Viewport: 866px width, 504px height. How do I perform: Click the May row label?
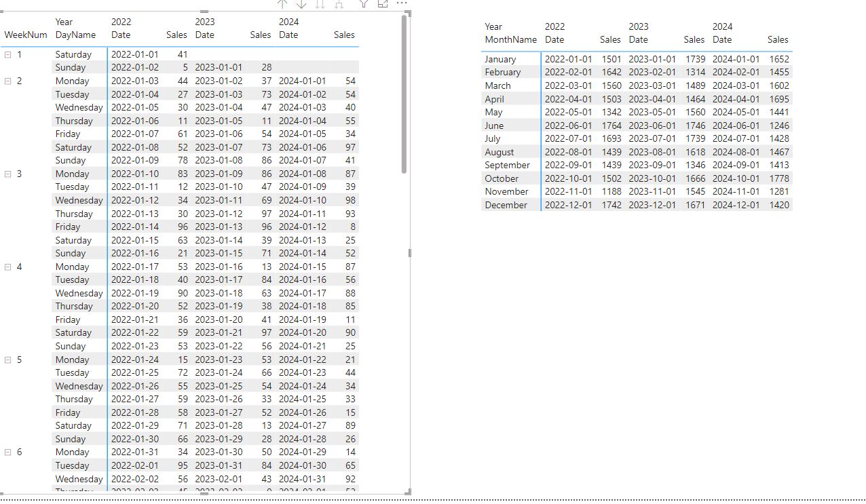coord(493,112)
